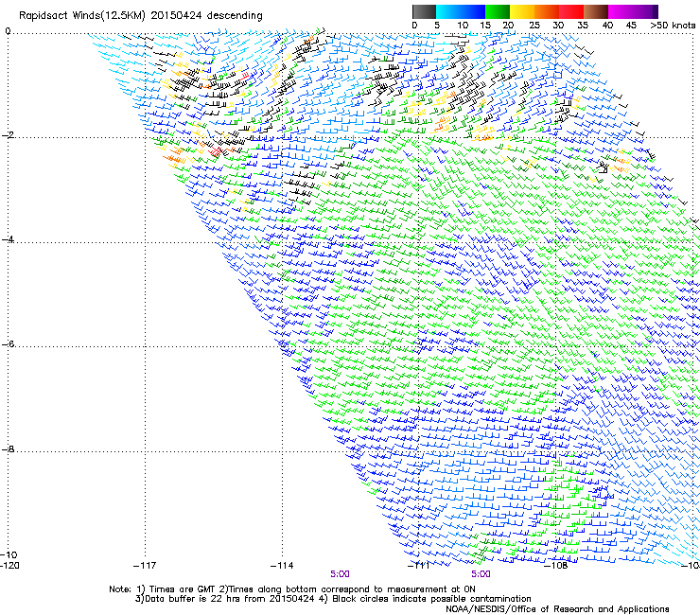Select the gray 0–5 knots color bar segment
700x615 pixels.
coord(424,11)
